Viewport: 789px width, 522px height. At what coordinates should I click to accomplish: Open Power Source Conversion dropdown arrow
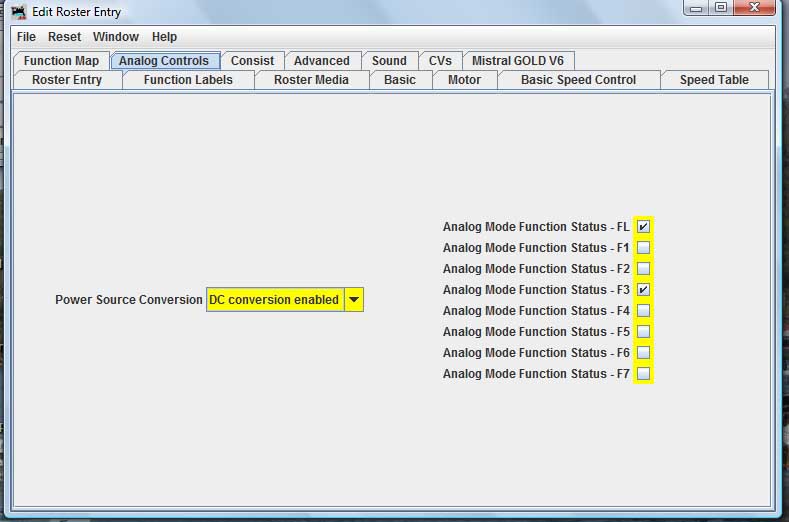(354, 300)
